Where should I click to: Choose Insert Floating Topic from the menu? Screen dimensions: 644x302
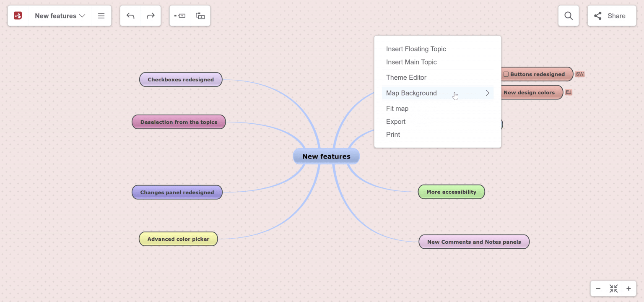click(416, 49)
